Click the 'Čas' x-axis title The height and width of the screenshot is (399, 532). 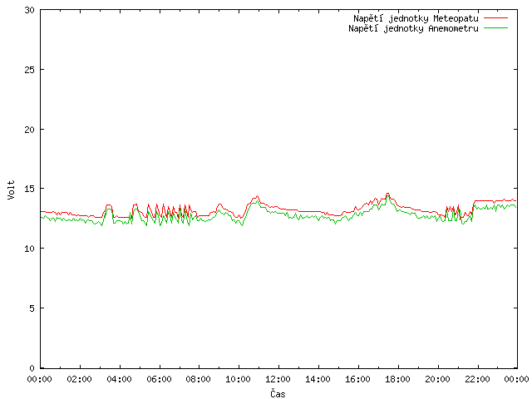[x=278, y=393]
